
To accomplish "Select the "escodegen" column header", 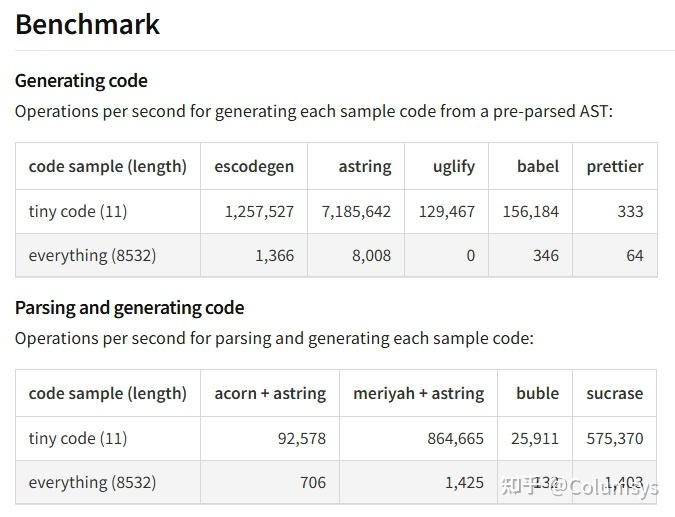I will pyautogui.click(x=254, y=166).
